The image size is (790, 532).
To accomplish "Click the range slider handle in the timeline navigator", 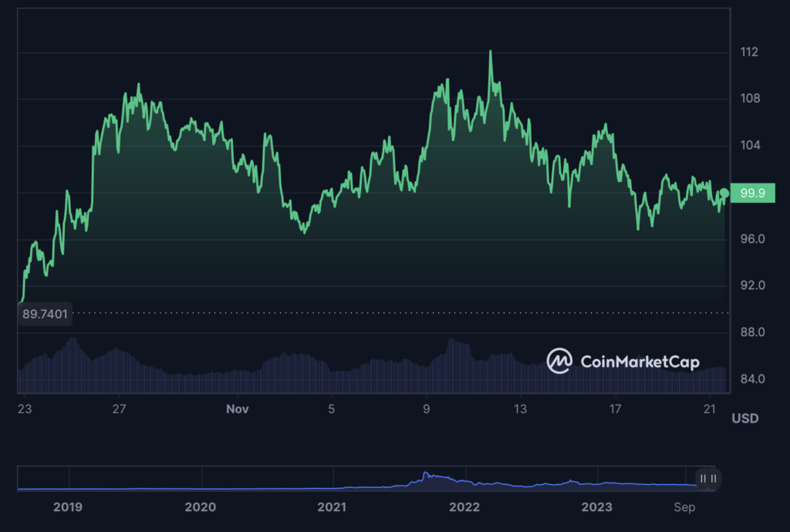I will coord(708,479).
